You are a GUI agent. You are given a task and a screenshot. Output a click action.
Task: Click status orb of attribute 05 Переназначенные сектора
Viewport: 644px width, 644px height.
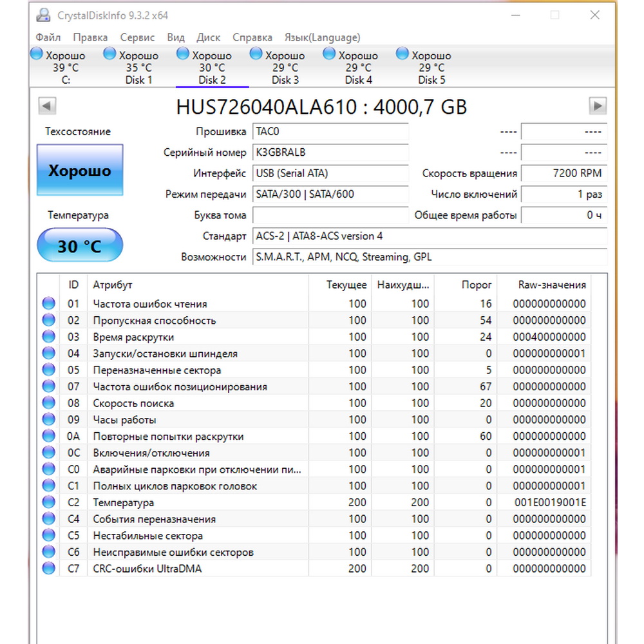click(x=48, y=370)
